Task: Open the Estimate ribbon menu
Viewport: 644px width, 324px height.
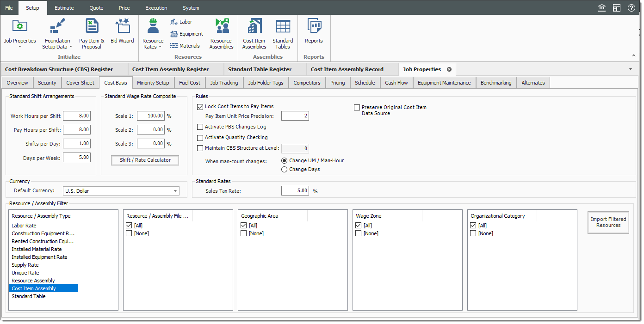Action: tap(64, 8)
